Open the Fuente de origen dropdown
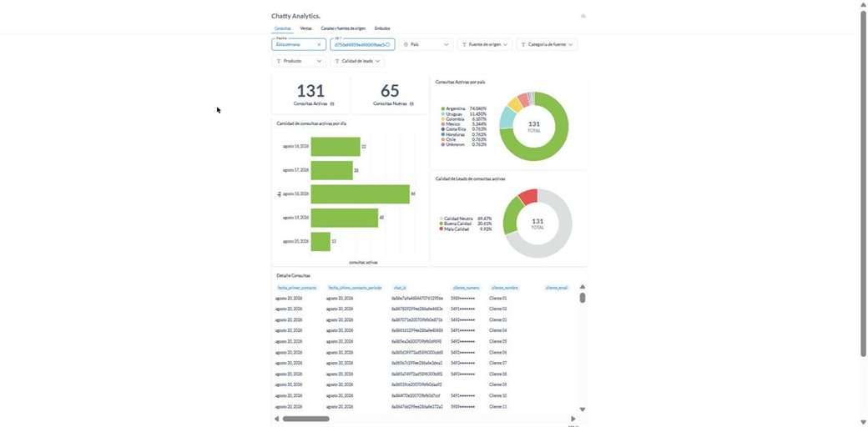 [484, 44]
